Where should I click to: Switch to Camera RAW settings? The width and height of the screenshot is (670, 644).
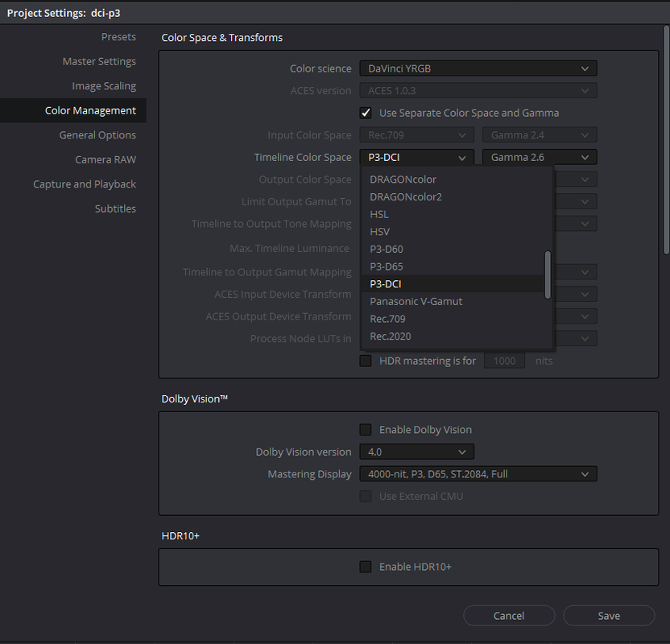(x=105, y=159)
